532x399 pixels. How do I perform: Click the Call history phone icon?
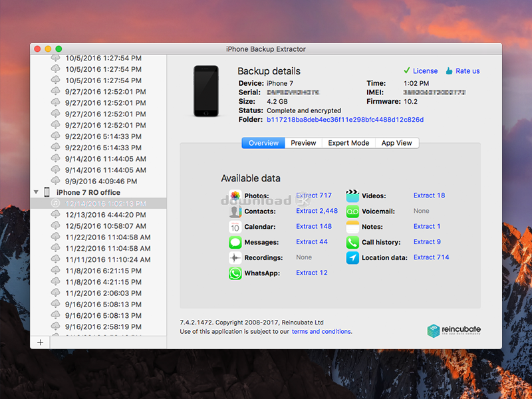pyautogui.click(x=352, y=242)
